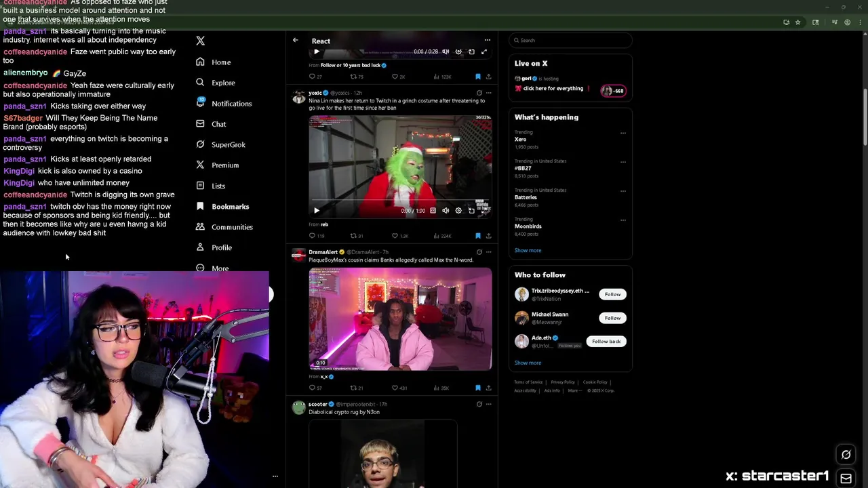Open Lists in the sidebar
Viewport: 868px width, 488px height.
(210, 186)
